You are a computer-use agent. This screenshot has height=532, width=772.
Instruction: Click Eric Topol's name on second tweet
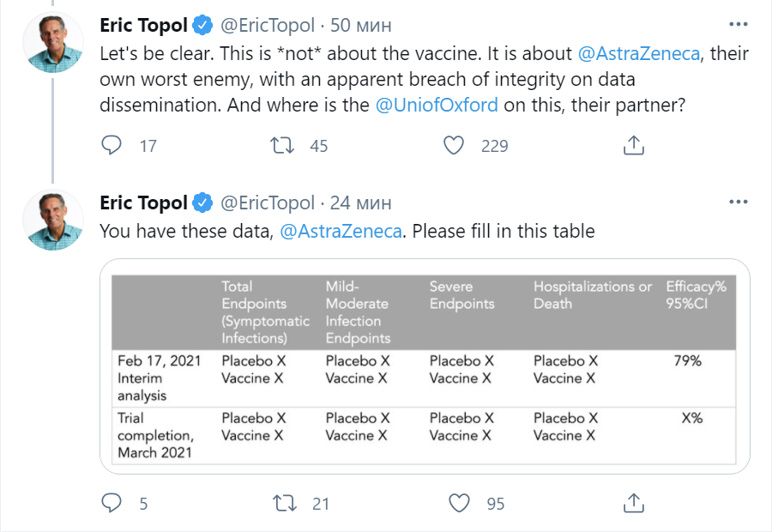tap(143, 203)
